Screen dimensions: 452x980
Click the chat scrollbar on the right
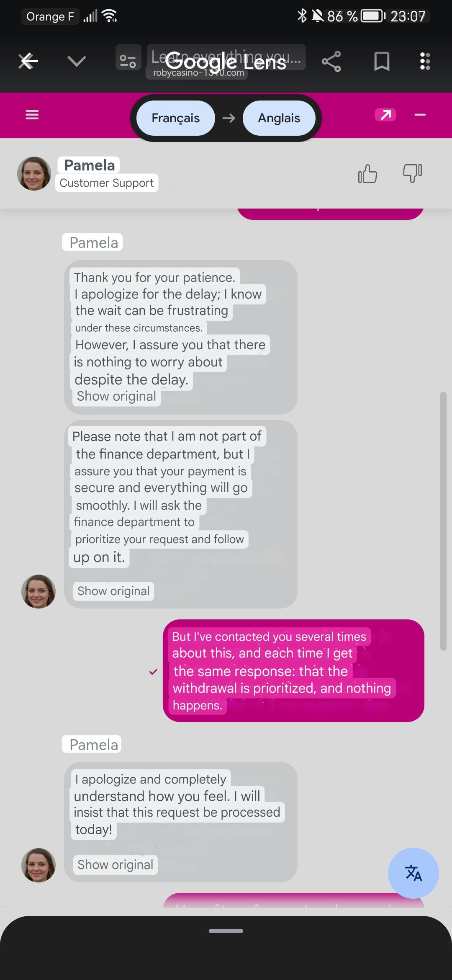click(x=443, y=521)
